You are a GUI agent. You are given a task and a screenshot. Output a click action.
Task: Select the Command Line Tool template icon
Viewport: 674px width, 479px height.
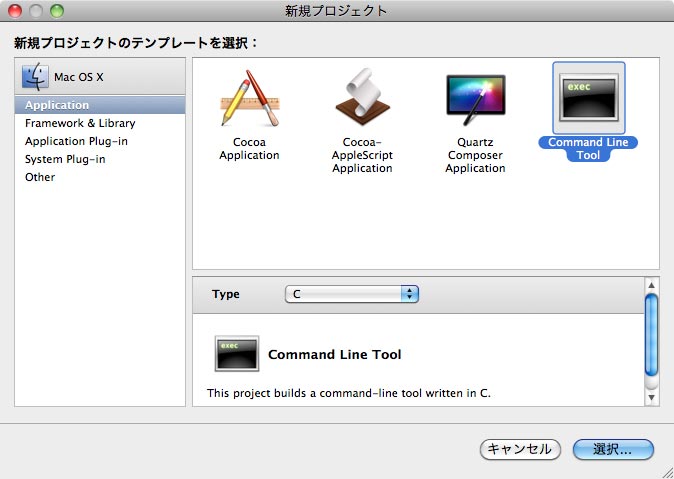(x=588, y=98)
